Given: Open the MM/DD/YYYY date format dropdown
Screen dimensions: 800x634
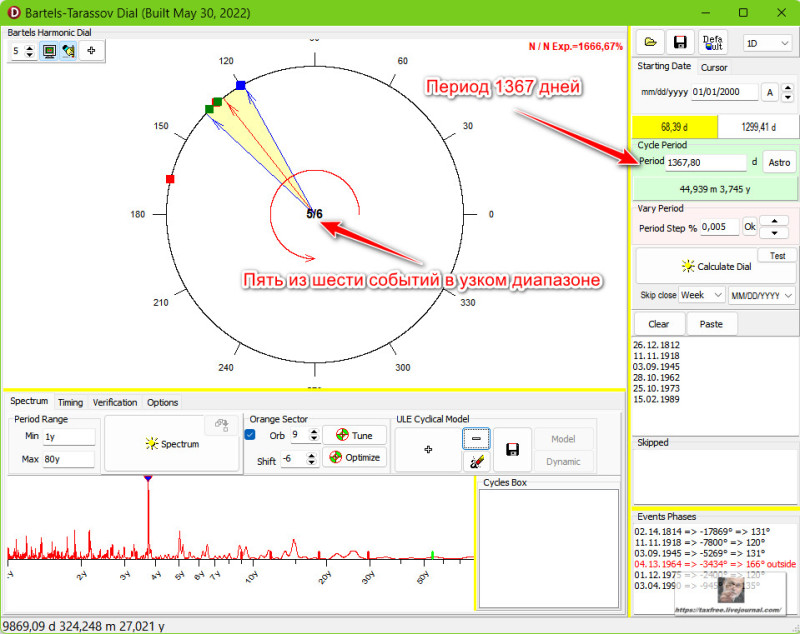Looking at the screenshot, I should click(761, 296).
